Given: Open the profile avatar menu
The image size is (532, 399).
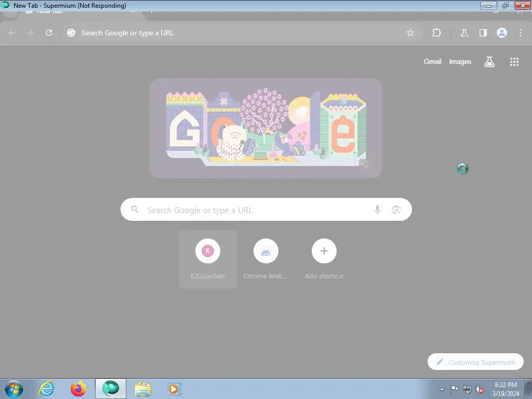Looking at the screenshot, I should 502,33.
